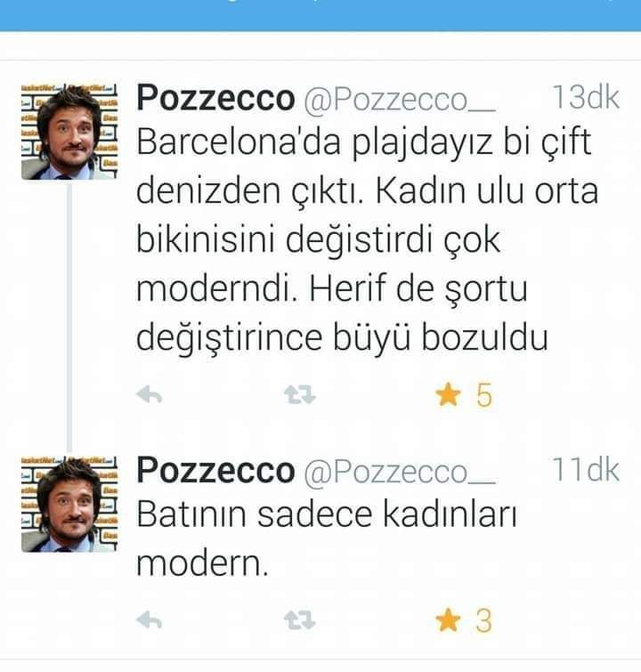The height and width of the screenshot is (672, 641).
Task: Retweet the 'Batının sadece kadınları modern' tweet
Action: click(x=300, y=619)
